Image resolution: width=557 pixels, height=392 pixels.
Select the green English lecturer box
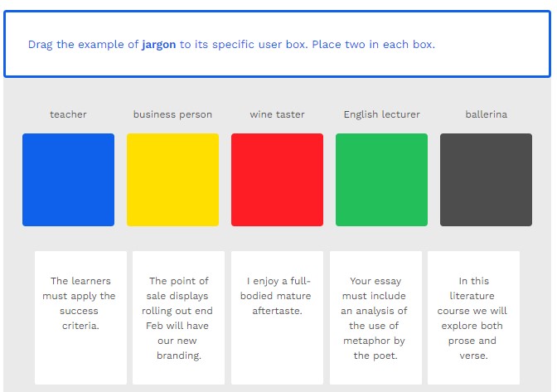click(x=381, y=180)
